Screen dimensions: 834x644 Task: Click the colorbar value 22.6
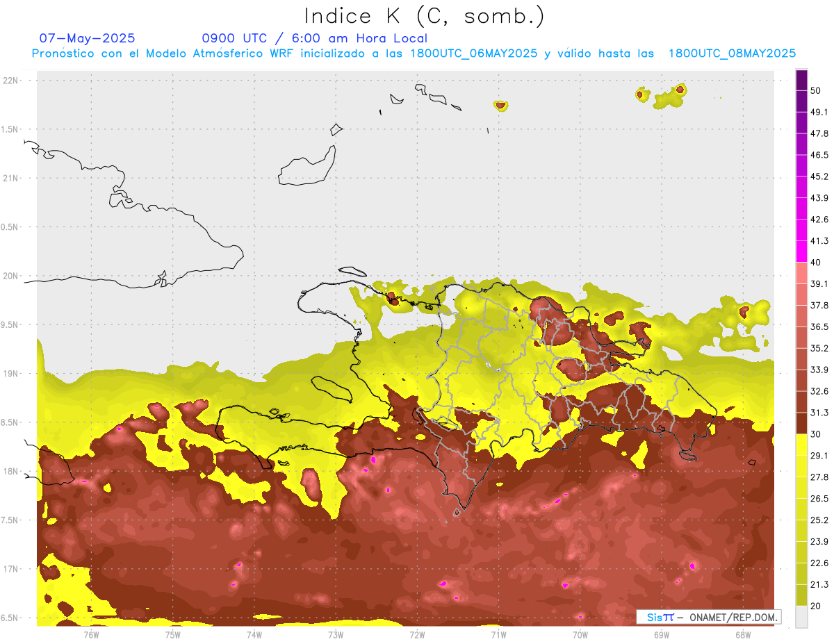819,563
